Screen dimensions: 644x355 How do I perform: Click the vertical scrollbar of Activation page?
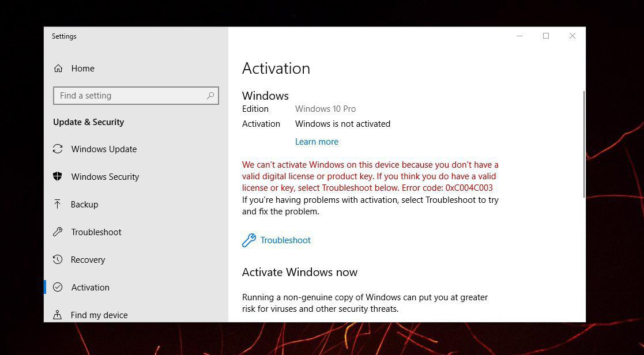(x=583, y=143)
